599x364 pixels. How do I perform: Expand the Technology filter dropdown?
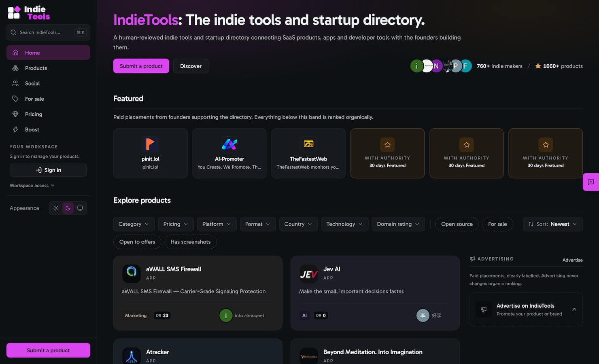point(345,224)
